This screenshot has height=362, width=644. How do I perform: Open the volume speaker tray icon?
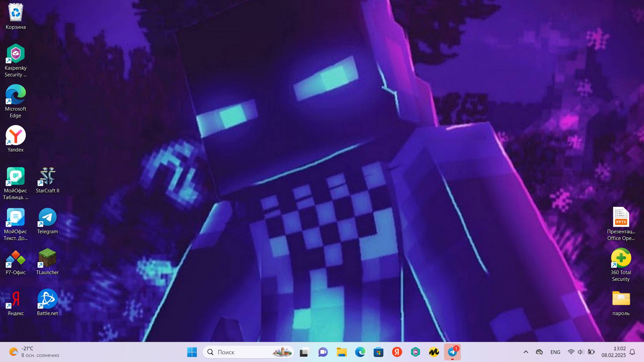point(581,352)
